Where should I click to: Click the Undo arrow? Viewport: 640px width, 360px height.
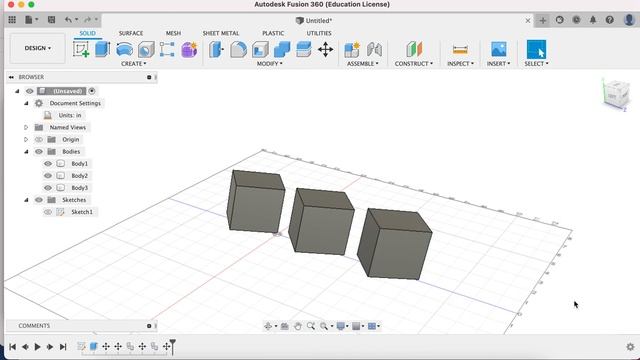[x=68, y=20]
